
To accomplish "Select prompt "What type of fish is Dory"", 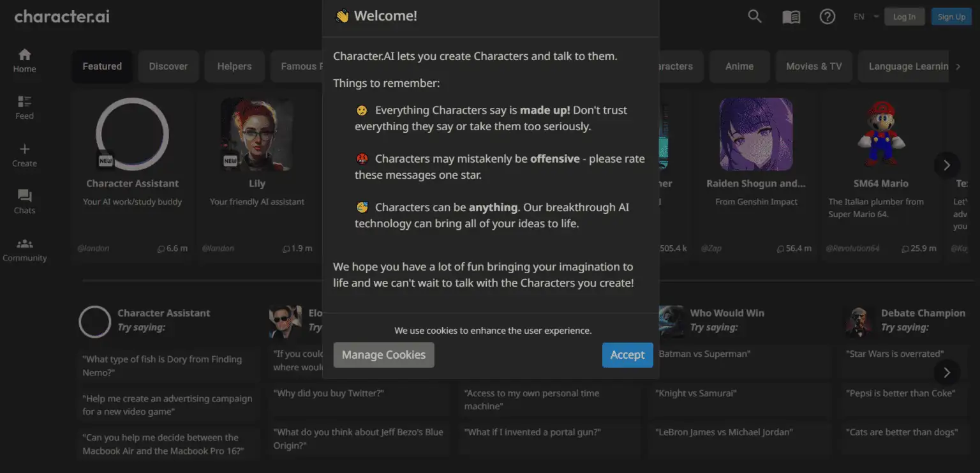I will (168, 366).
